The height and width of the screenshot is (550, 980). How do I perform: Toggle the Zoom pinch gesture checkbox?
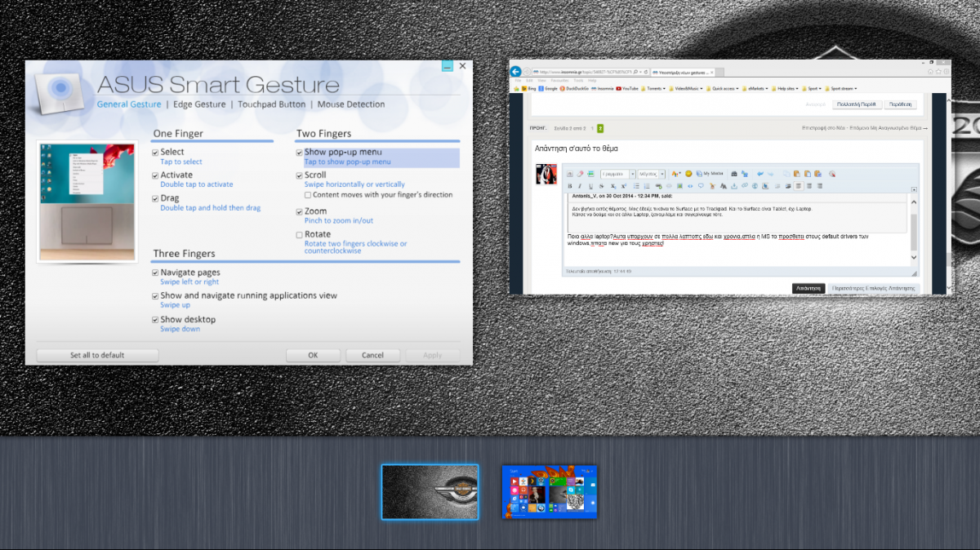(x=299, y=211)
